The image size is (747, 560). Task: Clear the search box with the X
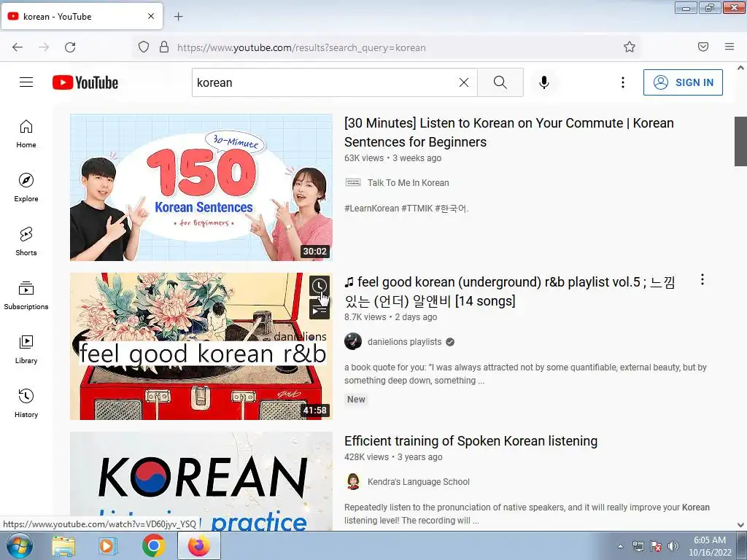pyautogui.click(x=463, y=82)
